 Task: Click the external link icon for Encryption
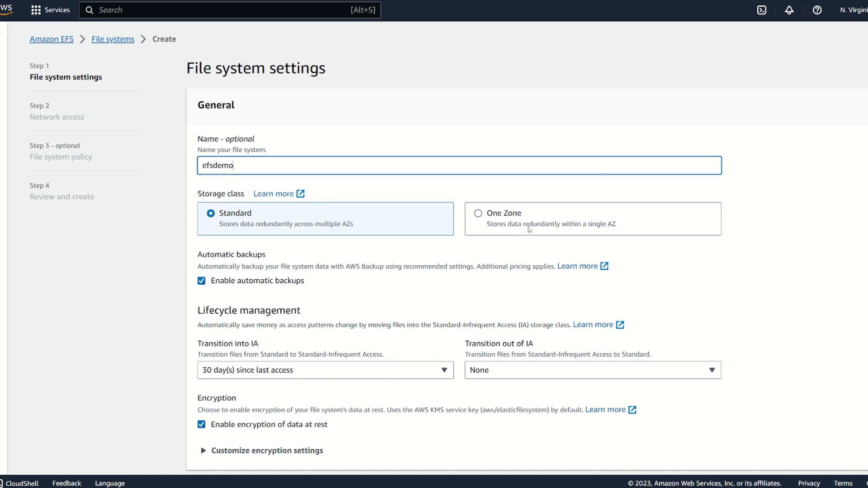632,410
